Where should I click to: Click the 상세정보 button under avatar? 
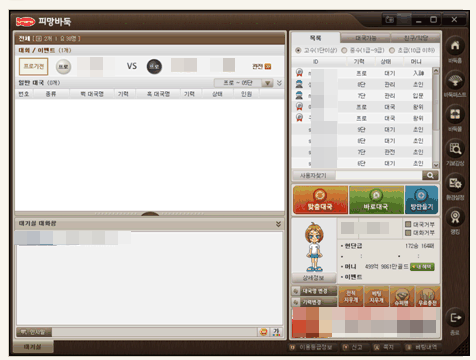click(314, 278)
